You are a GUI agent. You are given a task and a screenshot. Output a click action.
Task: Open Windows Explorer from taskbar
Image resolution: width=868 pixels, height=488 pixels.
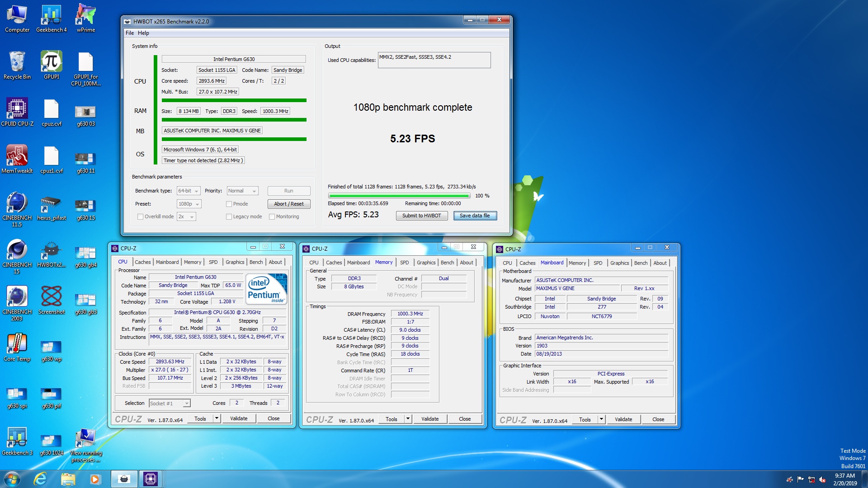pyautogui.click(x=68, y=479)
